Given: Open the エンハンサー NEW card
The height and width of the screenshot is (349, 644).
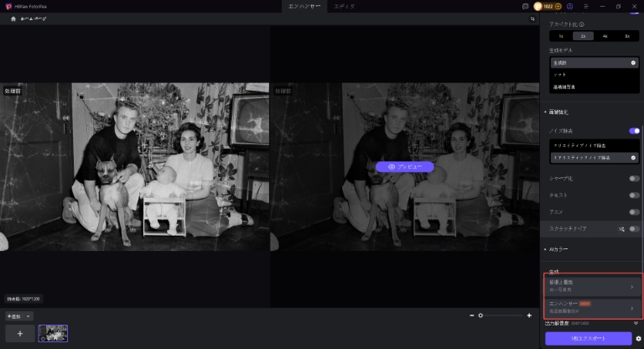Looking at the screenshot, I should pos(593,308).
